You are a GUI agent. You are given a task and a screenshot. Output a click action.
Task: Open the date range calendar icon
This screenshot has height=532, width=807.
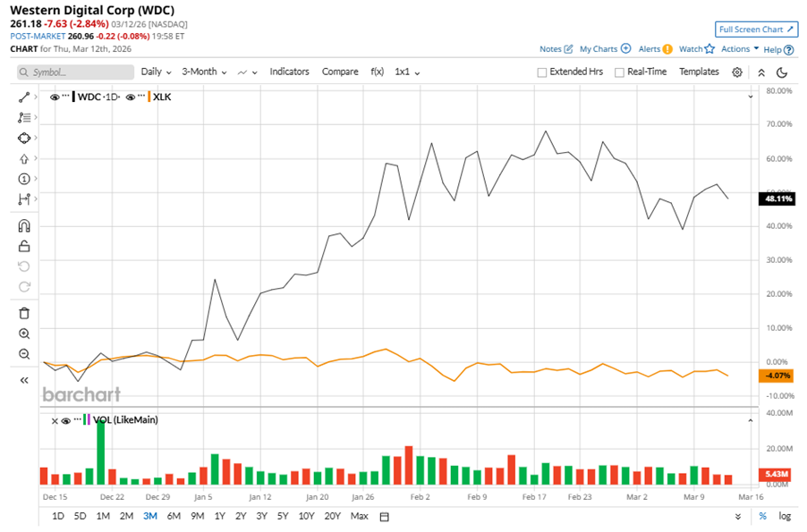tap(384, 517)
